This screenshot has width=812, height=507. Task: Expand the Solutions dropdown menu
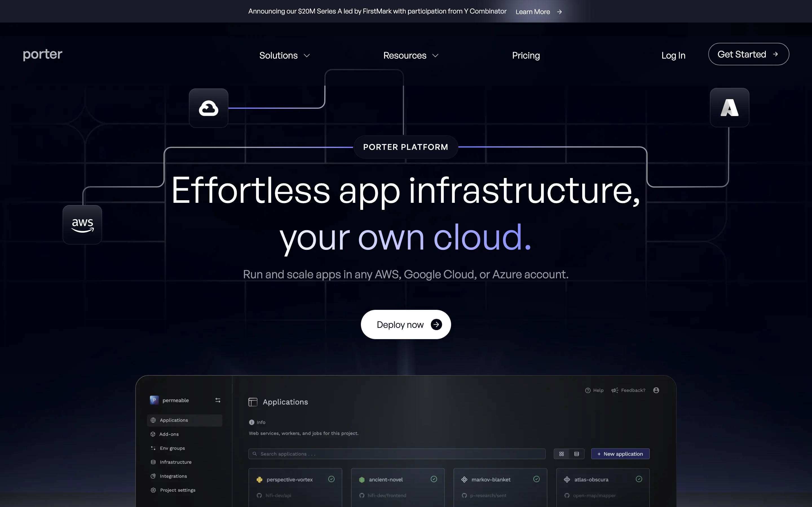coord(284,55)
